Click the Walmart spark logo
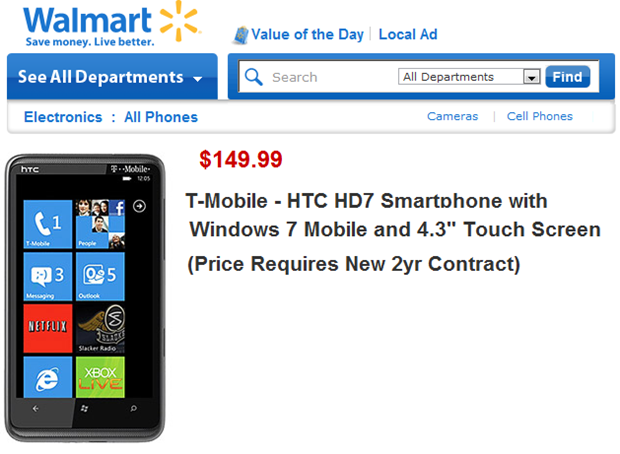620x454 pixels. [x=178, y=23]
